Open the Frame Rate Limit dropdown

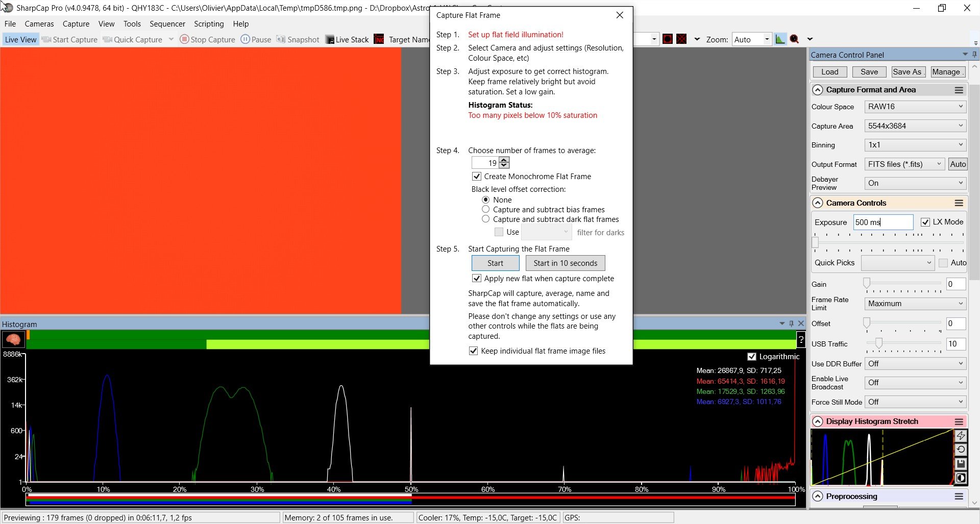(x=916, y=304)
